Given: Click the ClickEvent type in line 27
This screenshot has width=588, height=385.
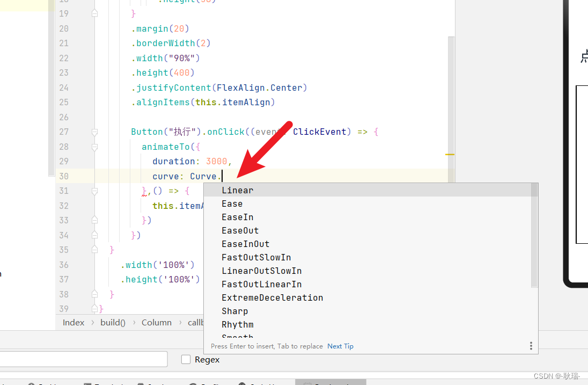Looking at the screenshot, I should click(320, 132).
